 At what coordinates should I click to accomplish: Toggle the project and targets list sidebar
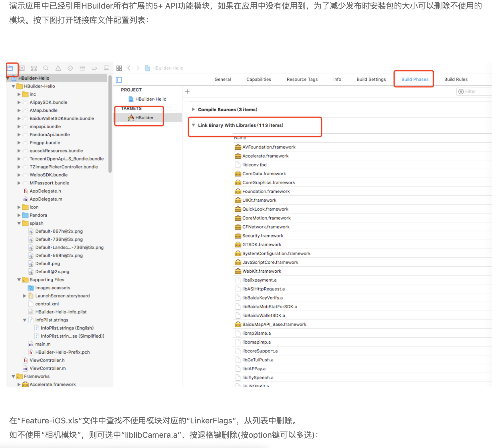119,80
